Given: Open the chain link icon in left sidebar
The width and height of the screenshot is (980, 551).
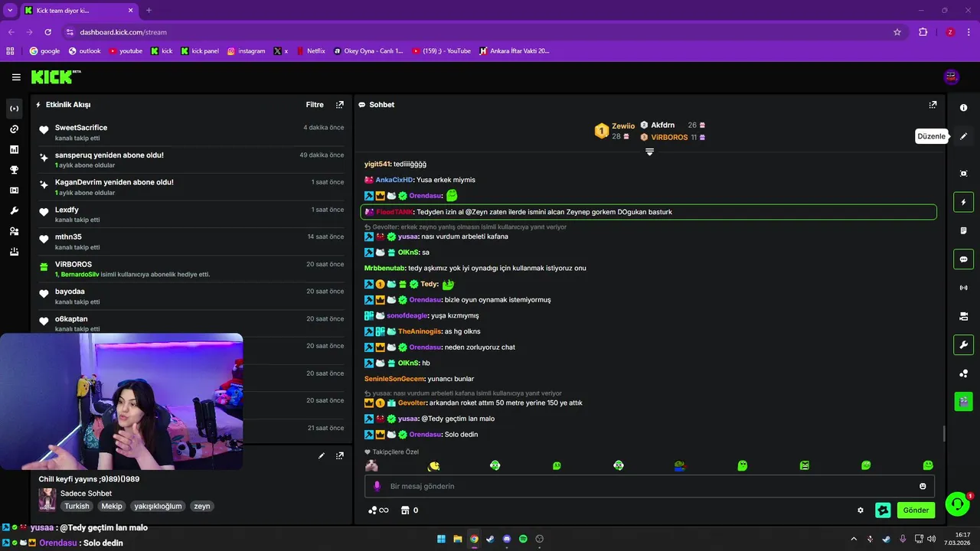Looking at the screenshot, I should click(x=14, y=129).
